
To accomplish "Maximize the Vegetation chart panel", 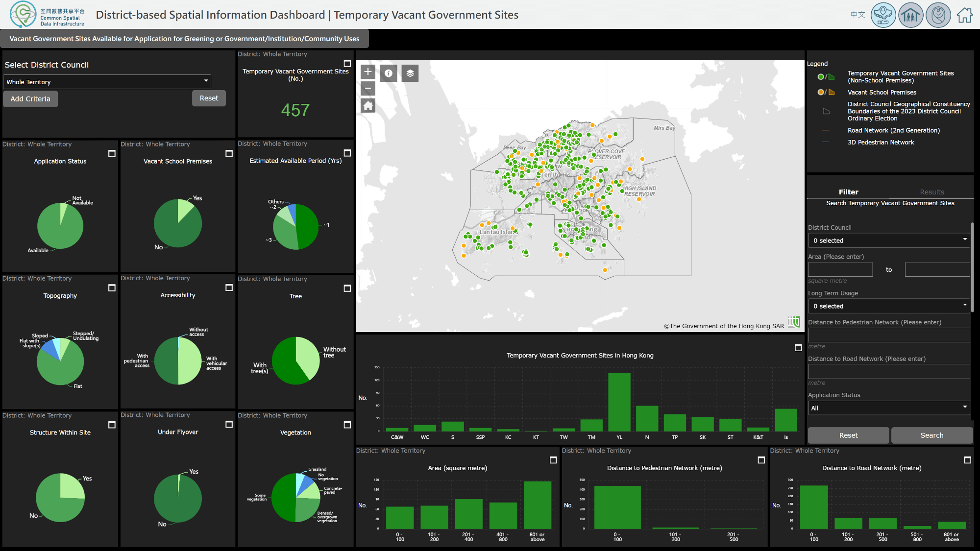I will click(347, 425).
